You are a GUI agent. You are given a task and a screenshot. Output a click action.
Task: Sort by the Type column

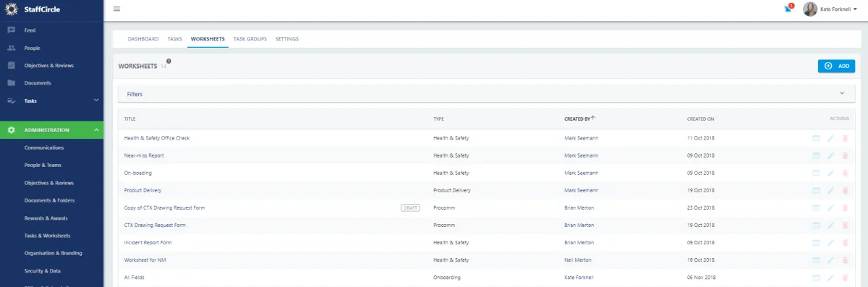pos(438,119)
